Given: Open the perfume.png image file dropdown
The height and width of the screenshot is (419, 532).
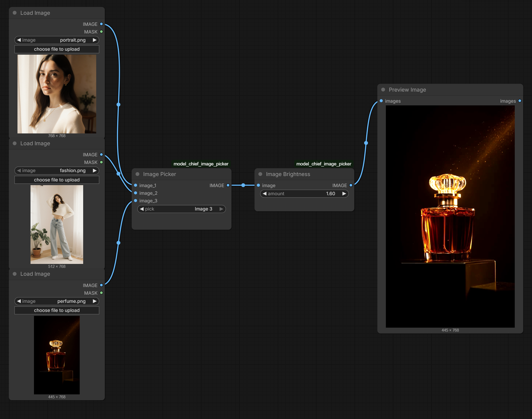Looking at the screenshot, I should click(57, 301).
